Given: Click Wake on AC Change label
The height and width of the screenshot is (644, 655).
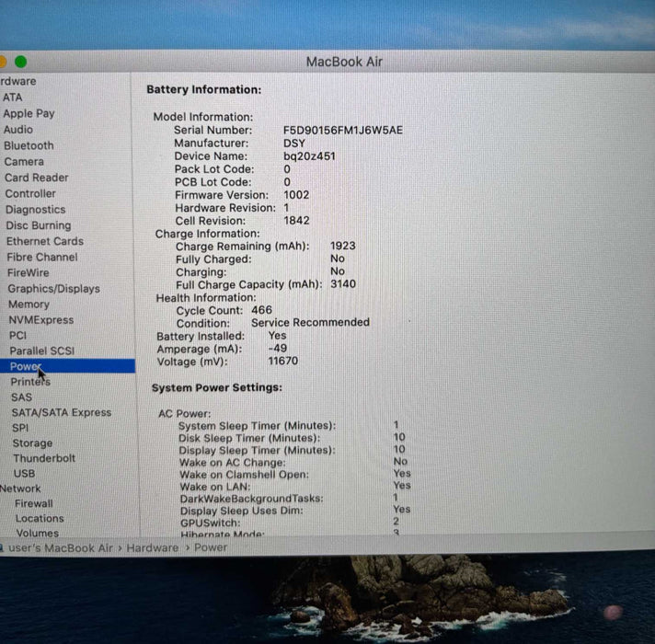Looking at the screenshot, I should coord(233,463).
